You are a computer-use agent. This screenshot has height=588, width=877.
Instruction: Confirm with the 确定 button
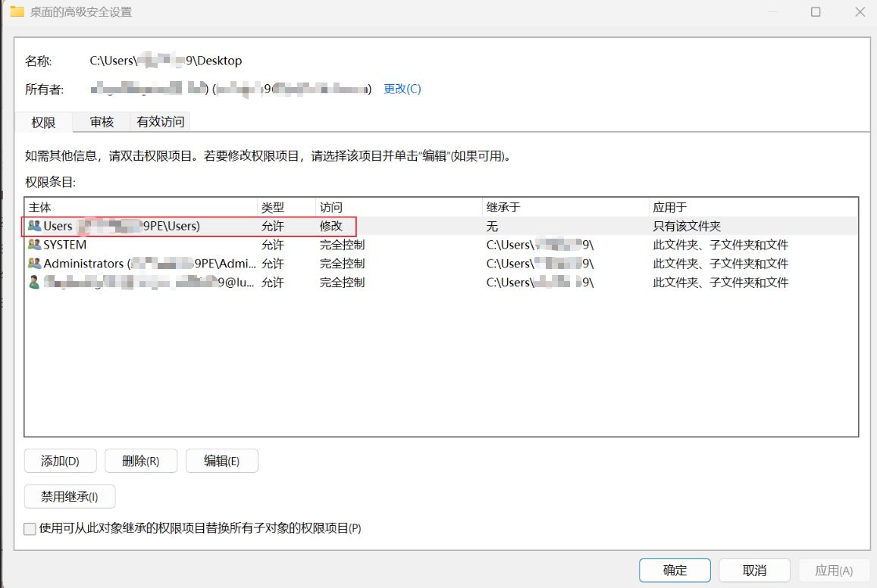click(675, 571)
